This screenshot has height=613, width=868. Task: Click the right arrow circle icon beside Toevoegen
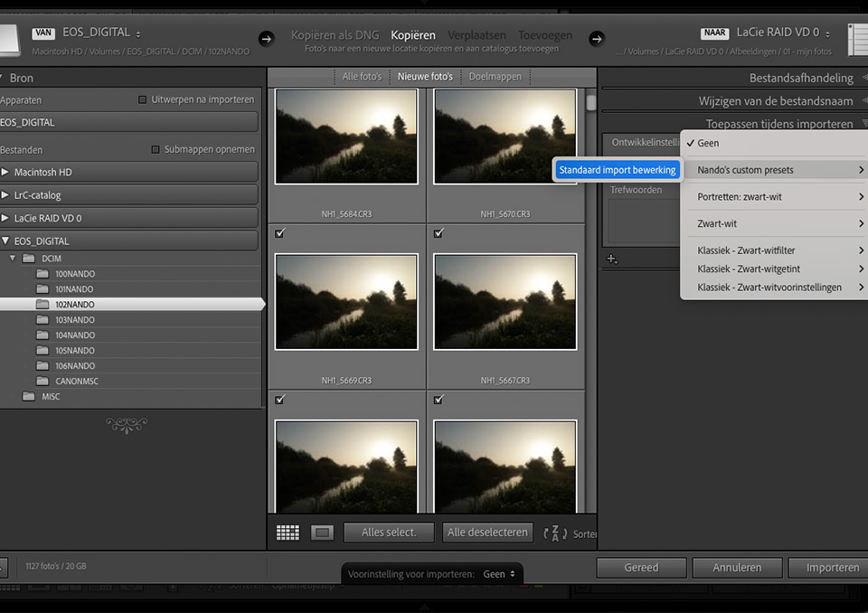pos(596,39)
